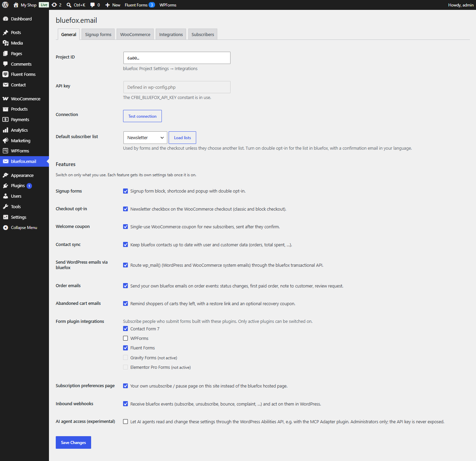Click the Marketing megaphone icon
The height and width of the screenshot is (461, 476).
coord(5,141)
